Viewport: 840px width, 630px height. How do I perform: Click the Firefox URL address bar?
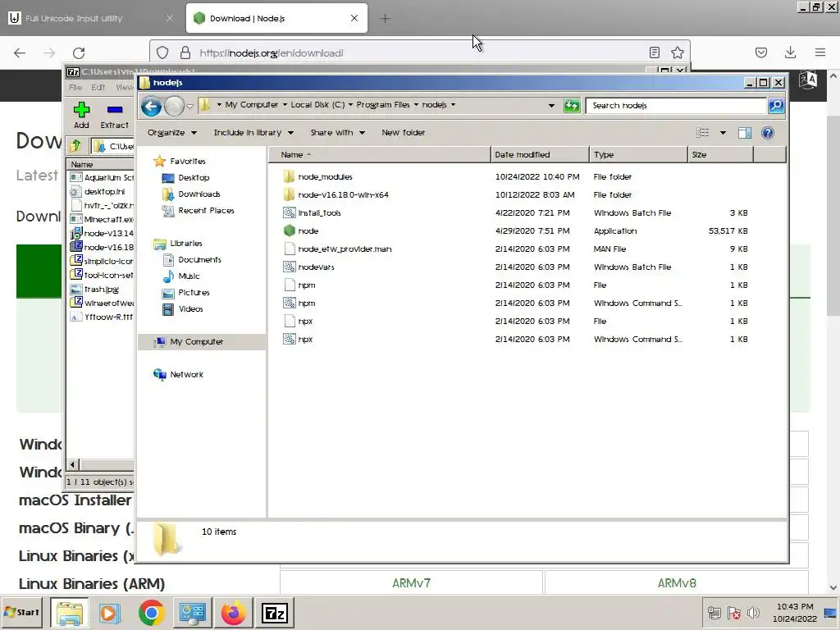pos(419,52)
